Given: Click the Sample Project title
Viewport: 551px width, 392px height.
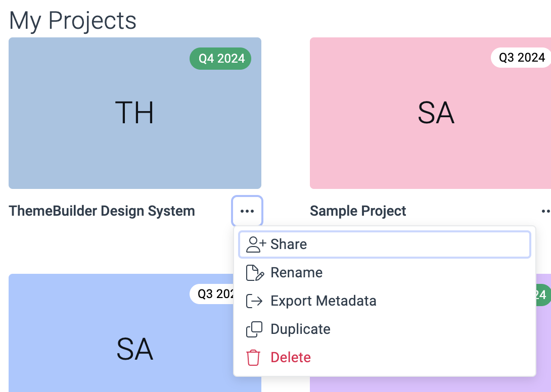Looking at the screenshot, I should pyautogui.click(x=358, y=211).
